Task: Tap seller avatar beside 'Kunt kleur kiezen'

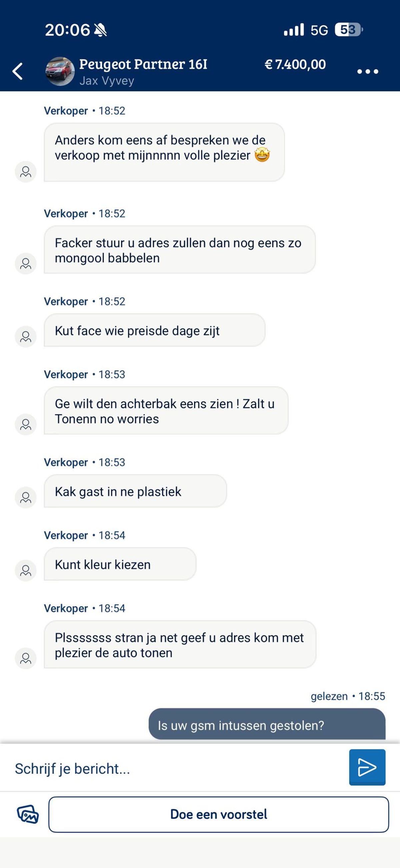Action: click(26, 571)
